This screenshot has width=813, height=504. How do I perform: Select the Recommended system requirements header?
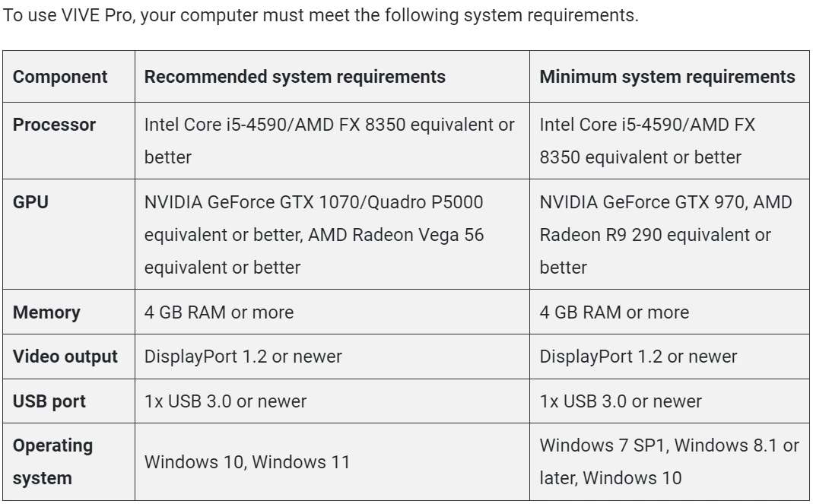pos(294,77)
